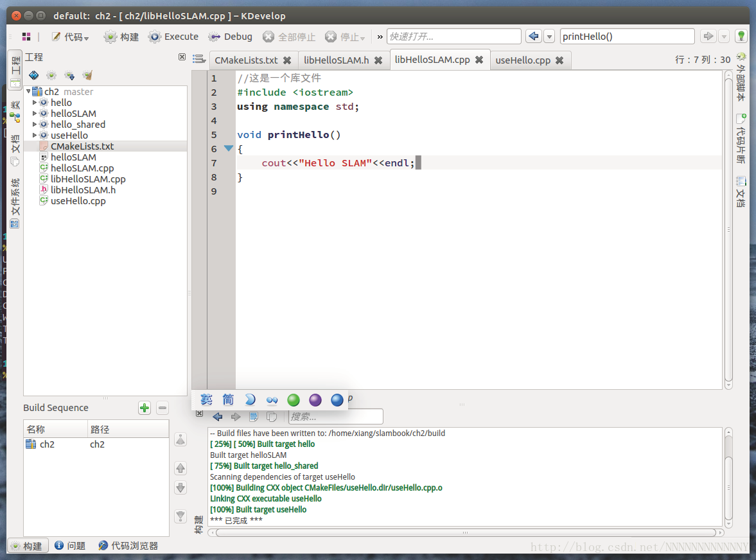The height and width of the screenshot is (560, 756).
Task: Remove item from Build Sequence with minus
Action: [x=163, y=408]
